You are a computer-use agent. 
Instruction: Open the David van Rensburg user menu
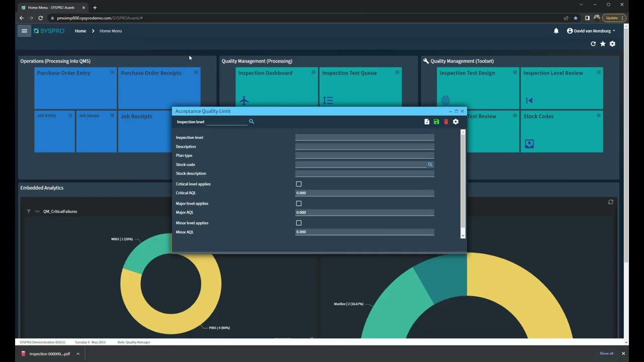click(591, 31)
